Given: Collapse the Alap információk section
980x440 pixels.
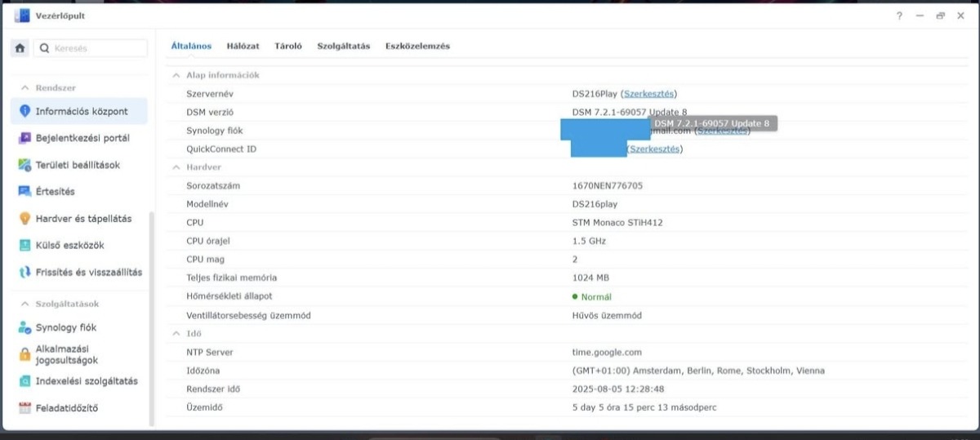Looking at the screenshot, I should [x=176, y=75].
